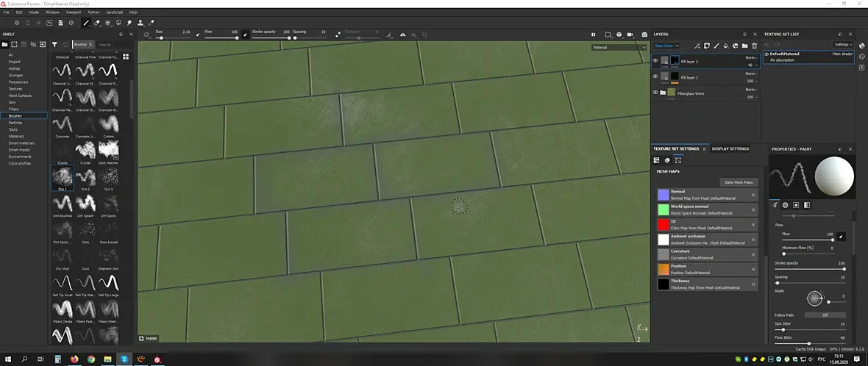This screenshot has width=868, height=366.
Task: Open the Material viewport mode dropdown
Action: click(619, 48)
